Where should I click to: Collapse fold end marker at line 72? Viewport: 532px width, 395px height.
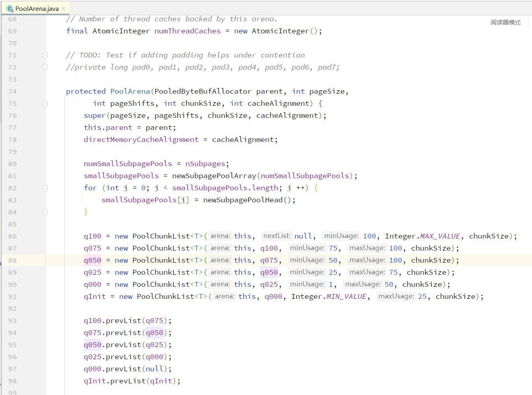45,67
